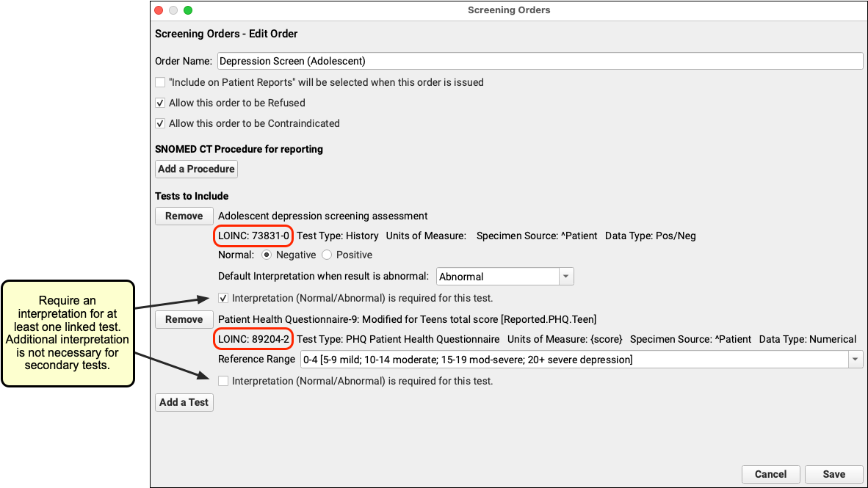Select the Positive radio button for Normal
This screenshot has height=488, width=868.
pos(327,255)
